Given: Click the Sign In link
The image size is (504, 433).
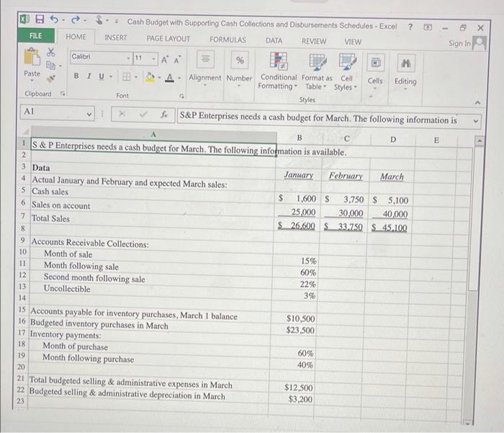Looking at the screenshot, I should pos(459,43).
